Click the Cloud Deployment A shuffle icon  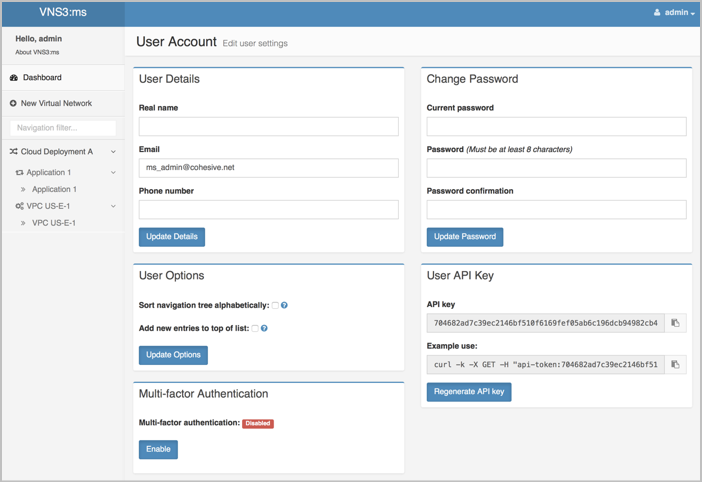tap(13, 152)
